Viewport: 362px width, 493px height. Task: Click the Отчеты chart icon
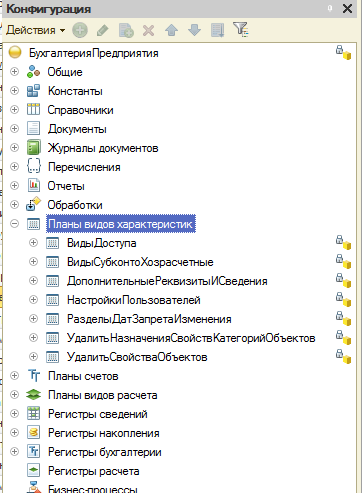[x=34, y=185]
